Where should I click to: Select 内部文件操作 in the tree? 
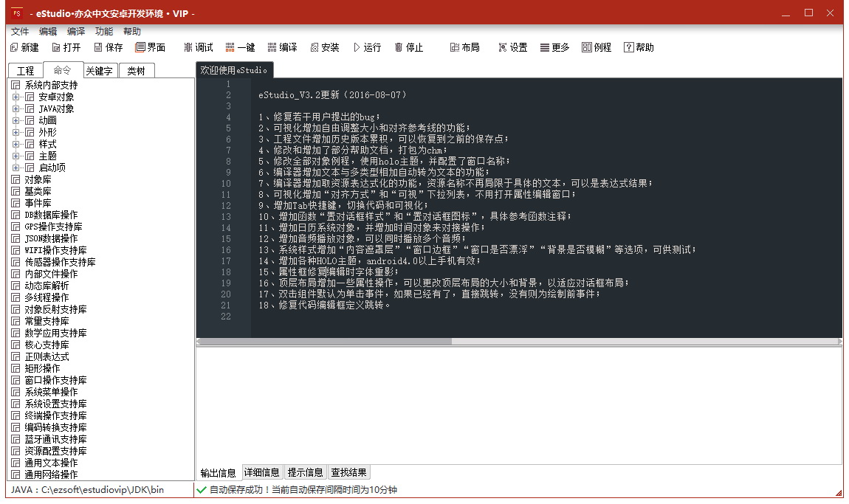click(52, 275)
